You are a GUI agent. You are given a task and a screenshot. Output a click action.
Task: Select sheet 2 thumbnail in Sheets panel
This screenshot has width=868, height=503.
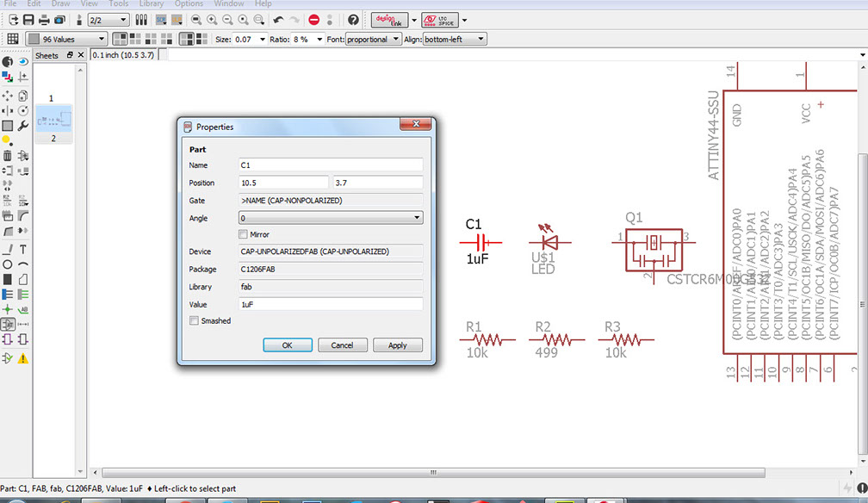[53, 124]
